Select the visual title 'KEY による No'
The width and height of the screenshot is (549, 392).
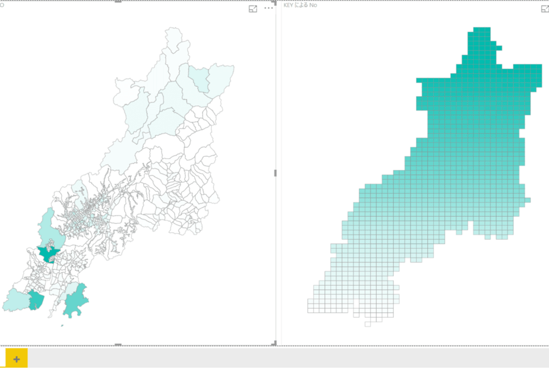tap(301, 5)
